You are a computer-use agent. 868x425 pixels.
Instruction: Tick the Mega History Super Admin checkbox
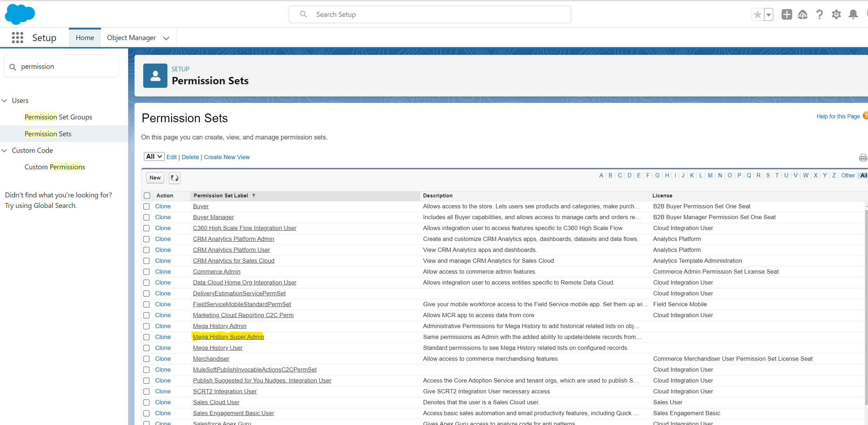click(146, 337)
